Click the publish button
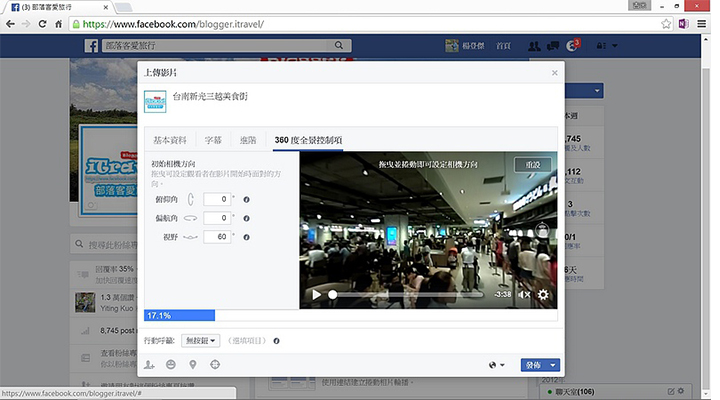 pos(534,365)
